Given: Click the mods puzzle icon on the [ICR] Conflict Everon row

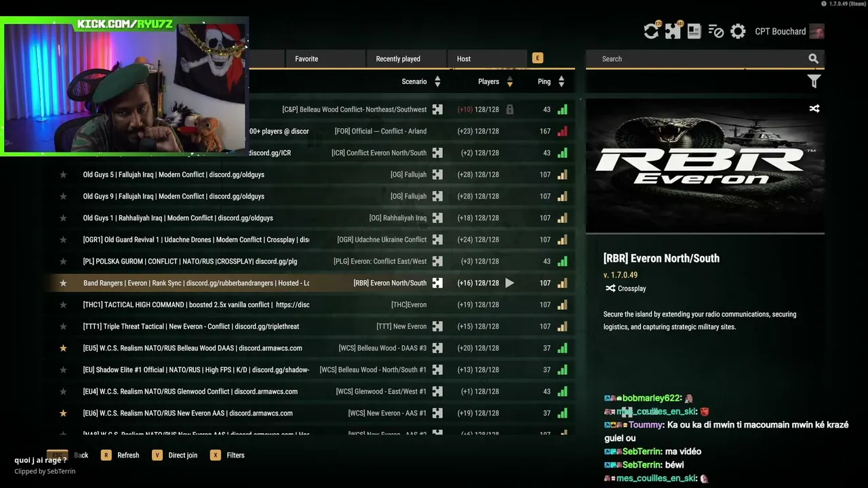Looking at the screenshot, I should [437, 152].
